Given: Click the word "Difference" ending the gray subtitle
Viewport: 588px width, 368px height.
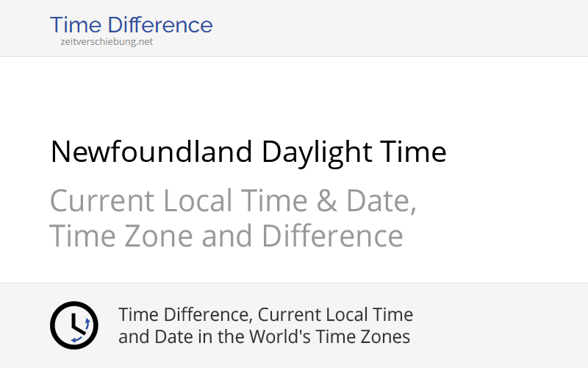Looking at the screenshot, I should point(332,236).
